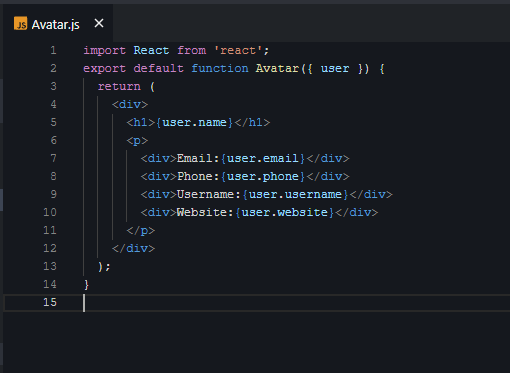Click the closing </h1> tag
Image resolution: width=510 pixels, height=373 pixels.
tap(252, 123)
